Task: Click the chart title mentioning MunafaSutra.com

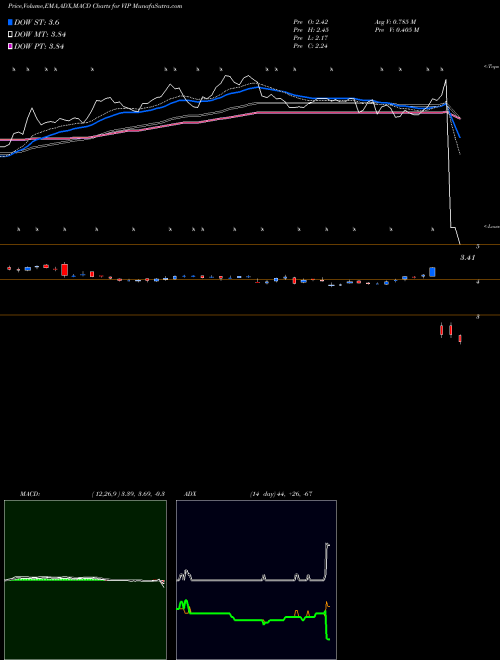Action: [95, 7]
